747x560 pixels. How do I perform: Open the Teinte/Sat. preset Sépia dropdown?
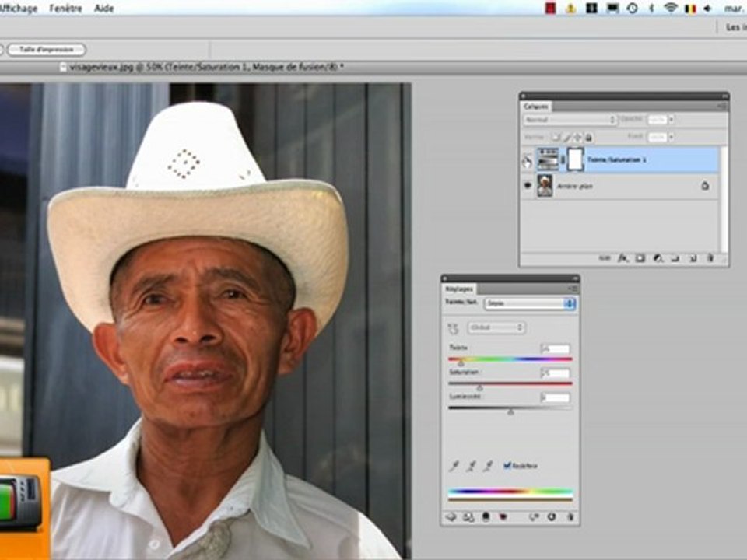530,303
